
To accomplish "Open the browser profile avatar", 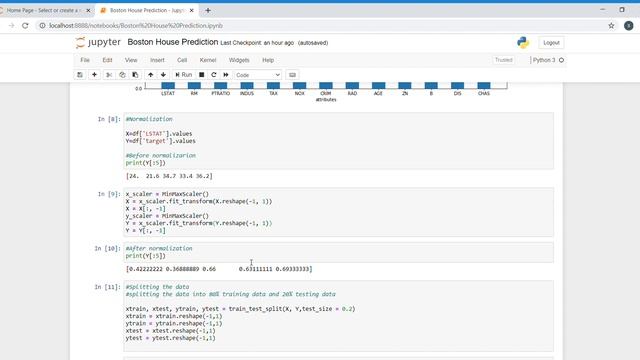I will [629, 25].
